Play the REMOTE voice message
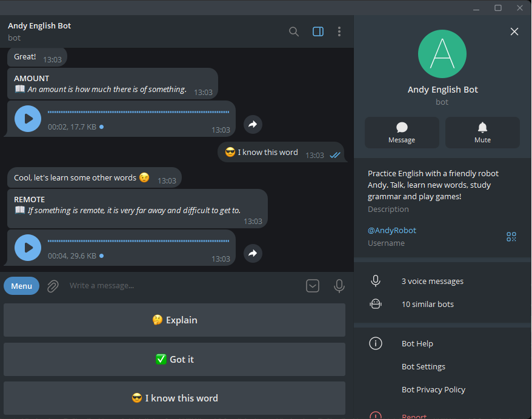Screen dimensions: 532x419 (28, 248)
